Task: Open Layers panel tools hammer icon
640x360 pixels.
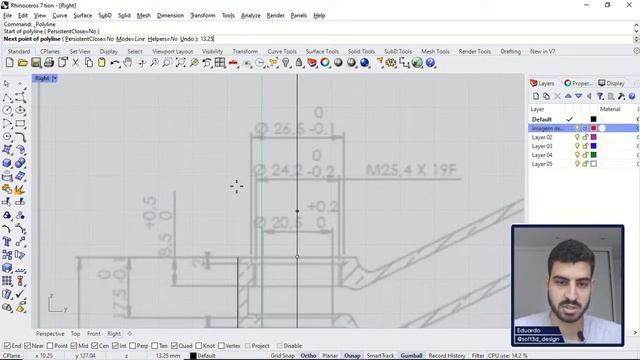Action: (621, 96)
